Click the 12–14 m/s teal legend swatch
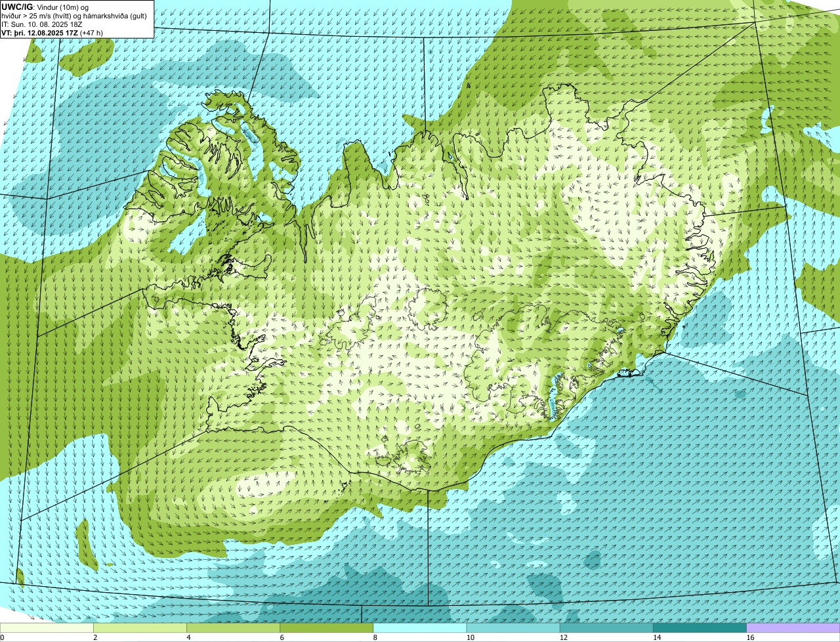The image size is (840, 642). tap(606, 628)
